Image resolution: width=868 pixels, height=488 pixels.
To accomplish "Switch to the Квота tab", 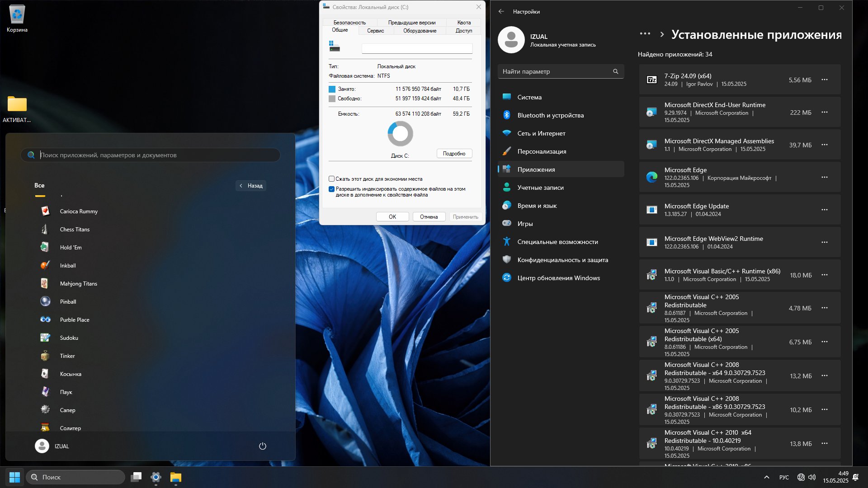I will coord(464,23).
